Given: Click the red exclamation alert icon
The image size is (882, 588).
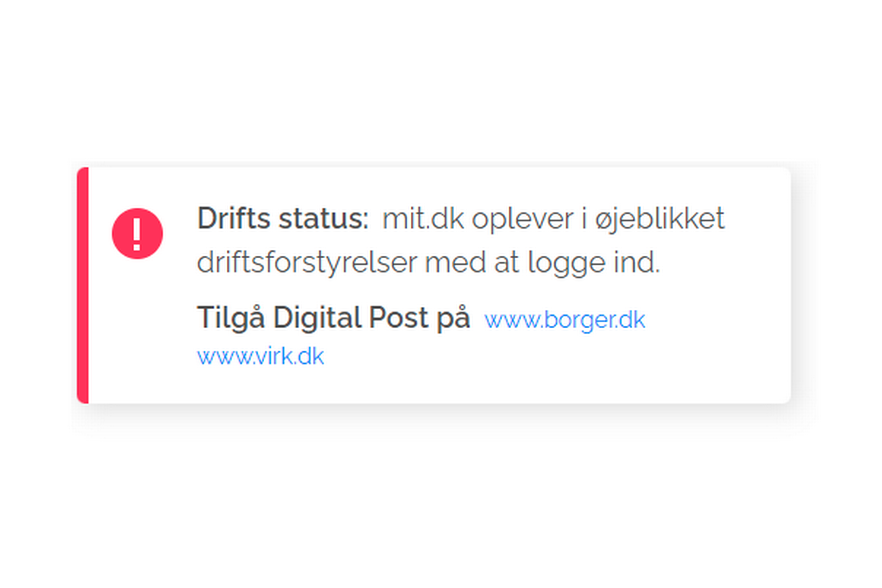Looking at the screenshot, I should [137, 234].
